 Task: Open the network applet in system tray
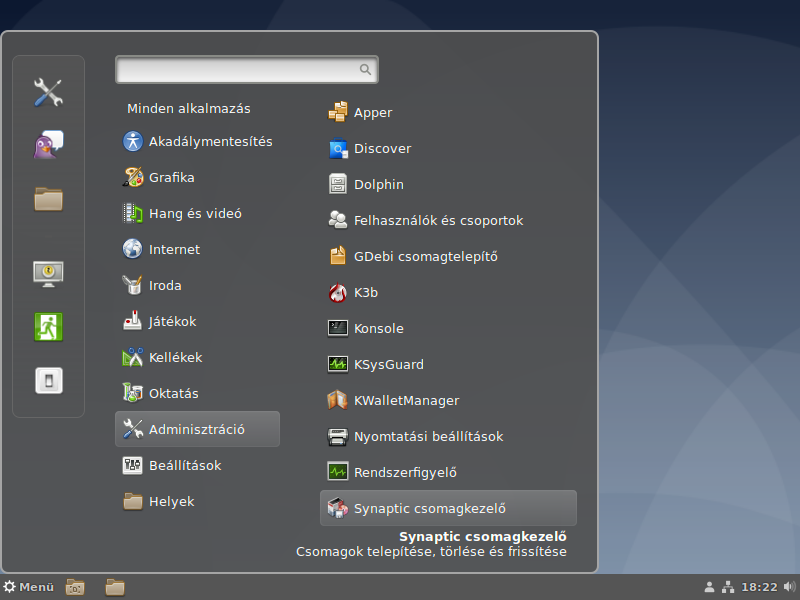point(728,587)
